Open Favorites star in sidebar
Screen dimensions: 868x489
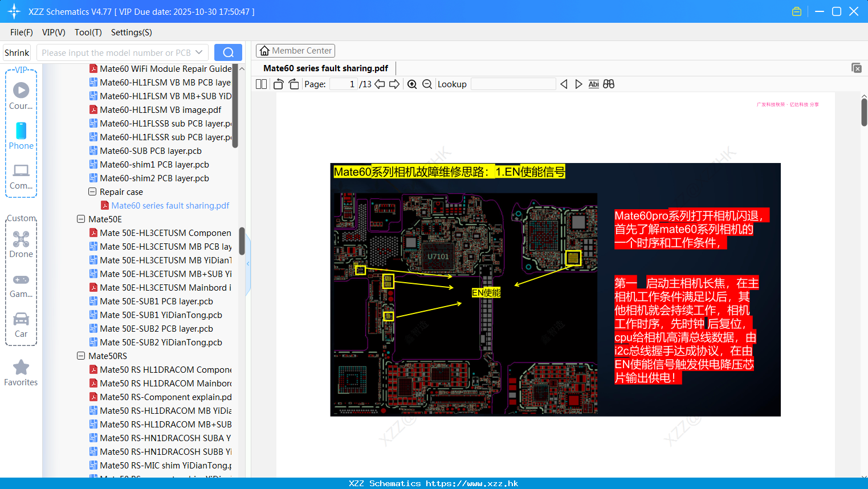click(x=21, y=367)
